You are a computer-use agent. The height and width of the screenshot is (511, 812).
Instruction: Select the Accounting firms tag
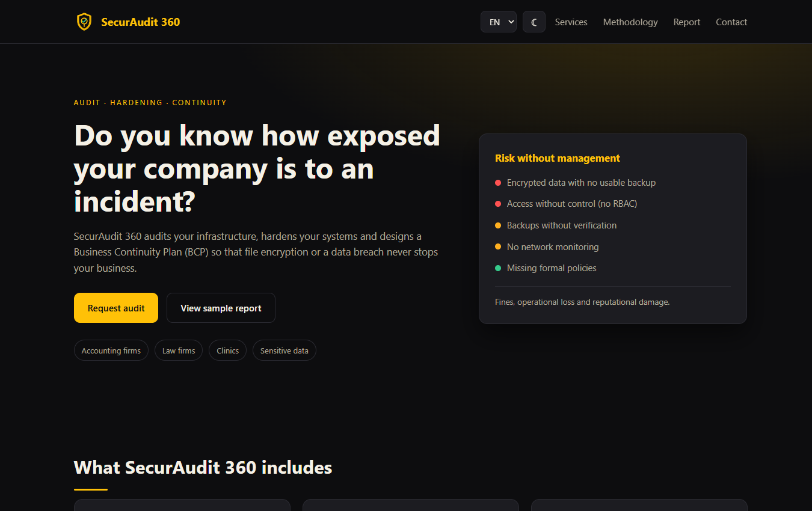[111, 350]
